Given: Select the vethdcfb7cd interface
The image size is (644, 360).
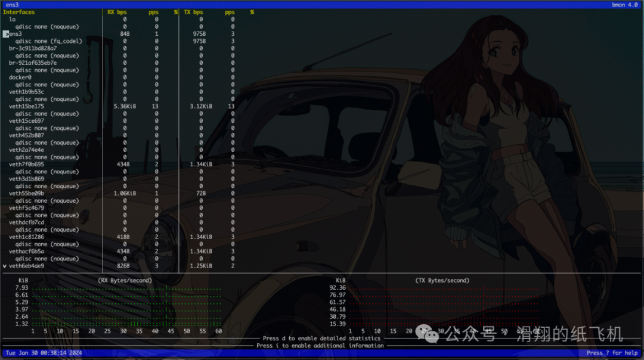Looking at the screenshot, I should coord(26,222).
